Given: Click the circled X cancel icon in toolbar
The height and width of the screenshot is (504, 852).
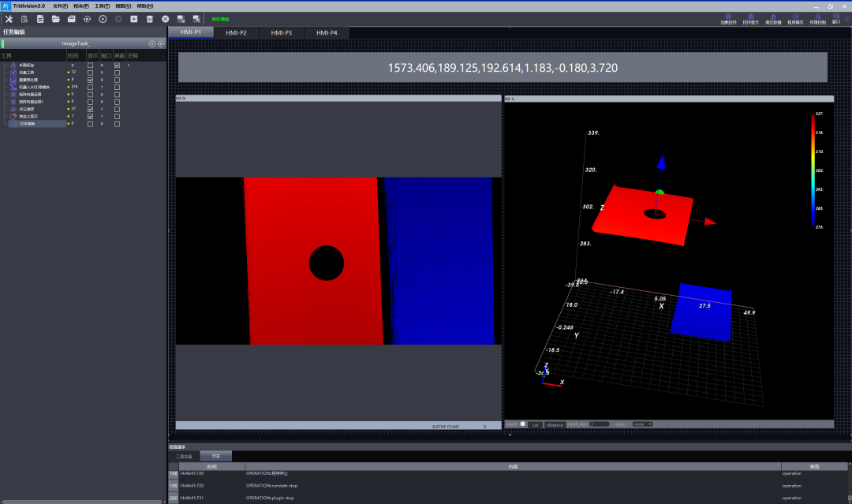Looking at the screenshot, I should point(165,18).
